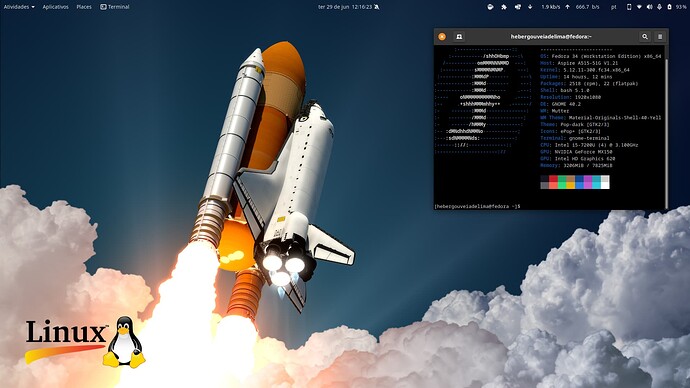Click the GPU: Intel HD Graphics 620 line
The width and height of the screenshot is (690, 388).
578,158
